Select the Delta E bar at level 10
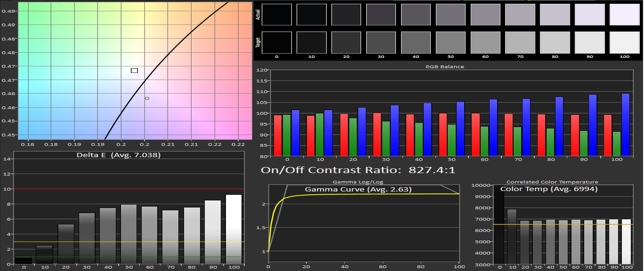This screenshot has height=271, width=644. coord(44,254)
